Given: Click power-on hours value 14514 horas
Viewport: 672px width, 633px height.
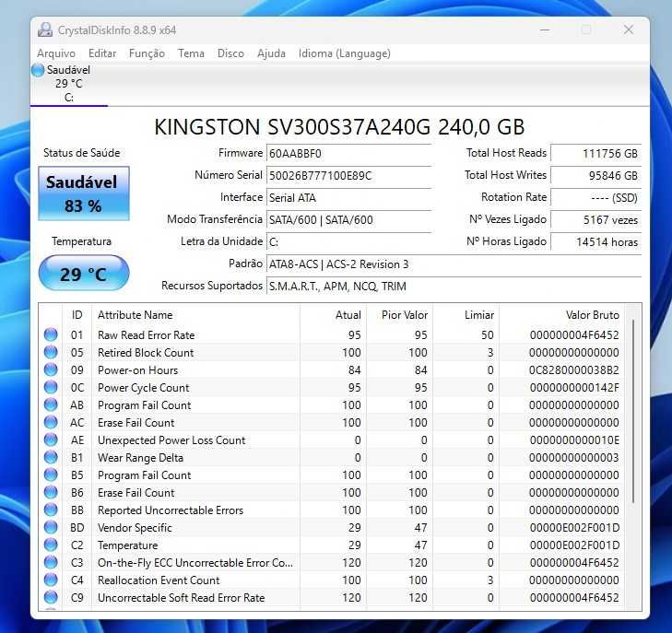Looking at the screenshot, I should pos(596,242).
